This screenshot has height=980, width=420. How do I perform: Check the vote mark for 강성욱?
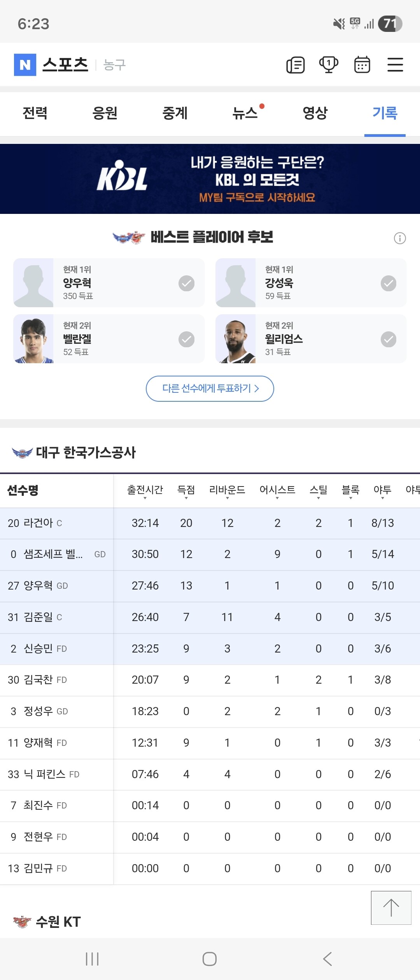tap(388, 283)
